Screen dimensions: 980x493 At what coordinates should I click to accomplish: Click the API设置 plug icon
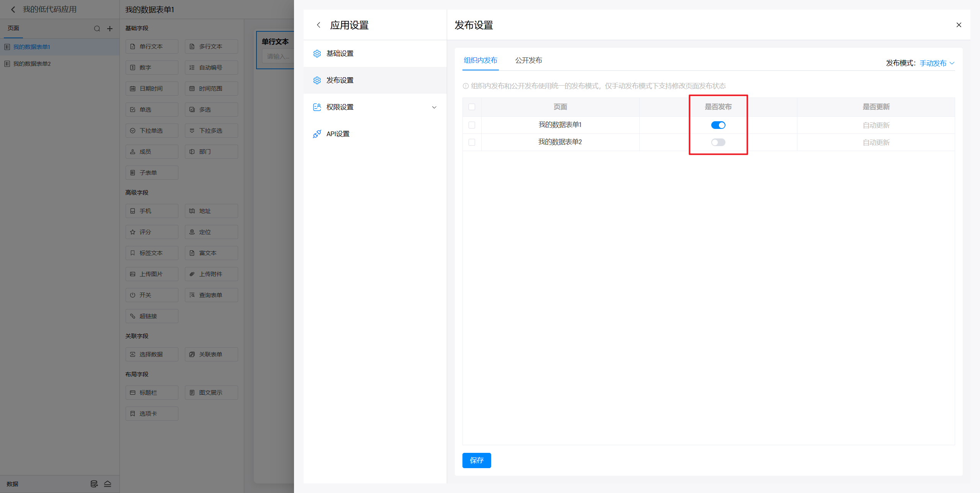click(x=317, y=134)
